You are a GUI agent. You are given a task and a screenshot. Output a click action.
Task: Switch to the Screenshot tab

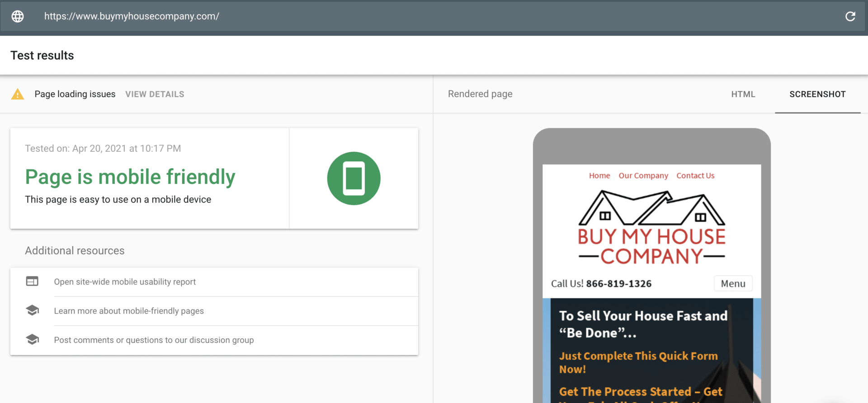[817, 94]
